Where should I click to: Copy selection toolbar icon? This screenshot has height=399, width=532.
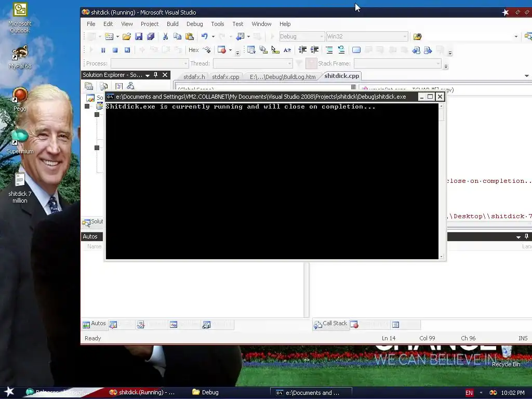[x=177, y=36]
